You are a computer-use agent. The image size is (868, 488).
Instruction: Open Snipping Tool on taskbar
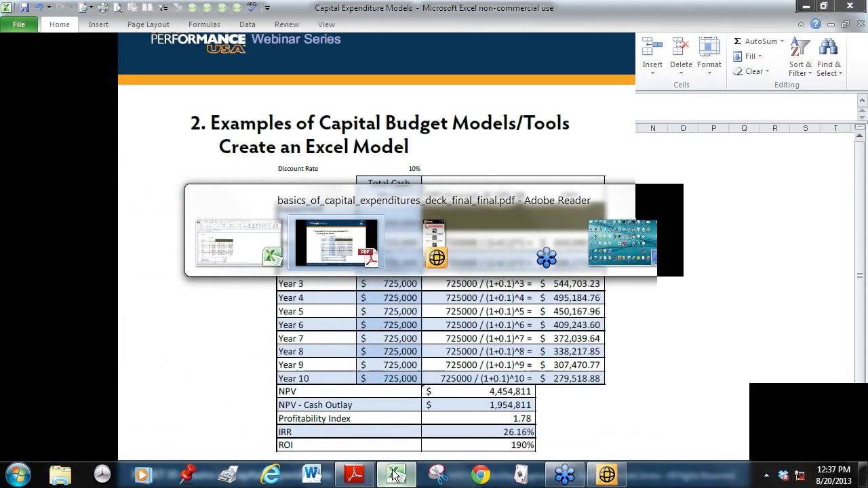[x=439, y=475]
